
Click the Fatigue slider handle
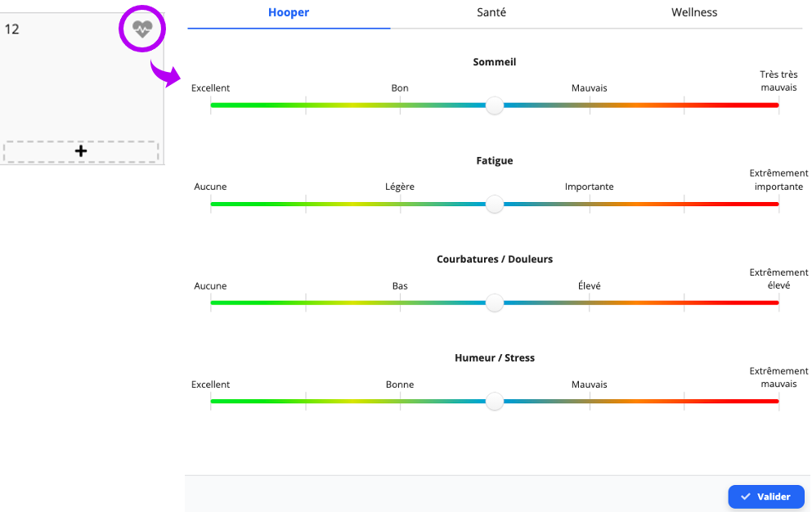(x=495, y=204)
